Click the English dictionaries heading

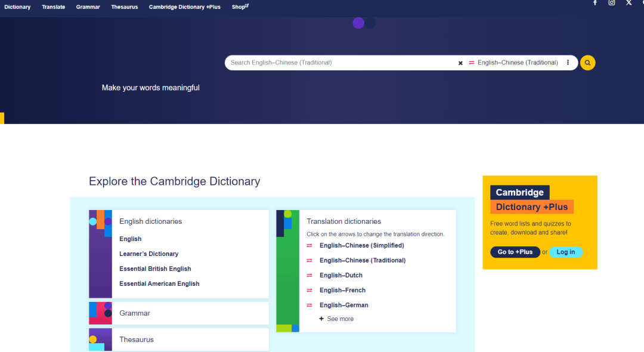pos(150,221)
